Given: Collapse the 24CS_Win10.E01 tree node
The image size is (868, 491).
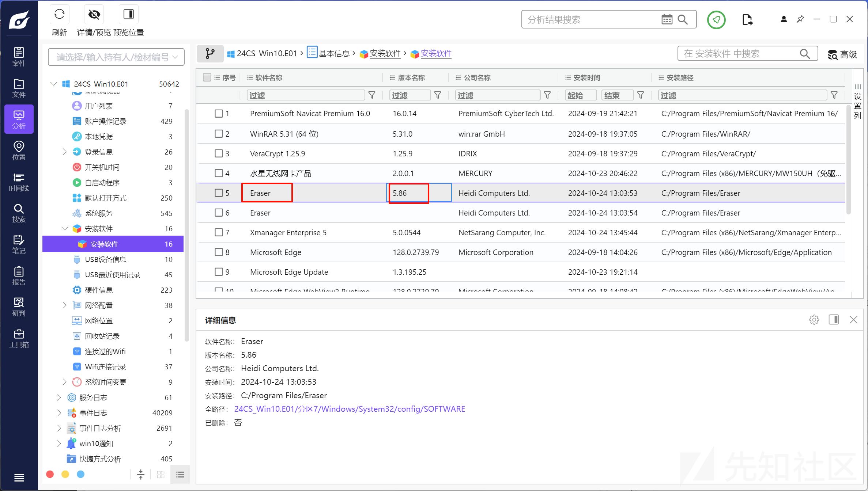Looking at the screenshot, I should 54,84.
